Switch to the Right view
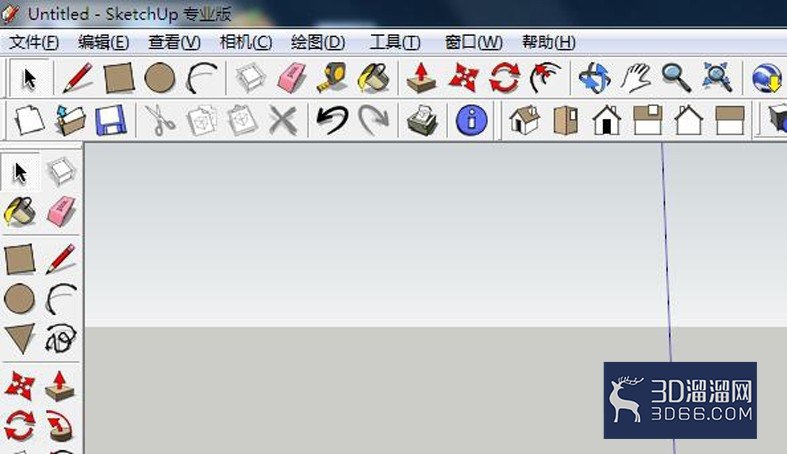Image resolution: width=787 pixels, height=454 pixels. pyautogui.click(x=647, y=120)
